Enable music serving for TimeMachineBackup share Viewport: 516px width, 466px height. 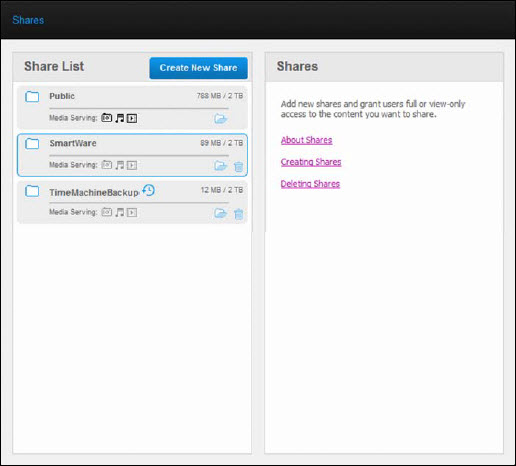120,212
